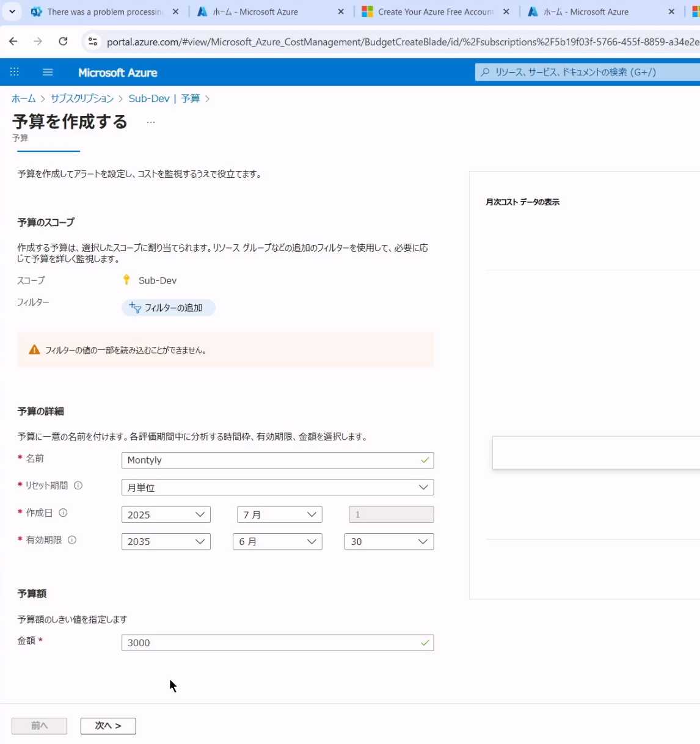Image resolution: width=700 pixels, height=744 pixels.
Task: Switch to the Create Your Azure Free Account tab
Action: click(435, 12)
